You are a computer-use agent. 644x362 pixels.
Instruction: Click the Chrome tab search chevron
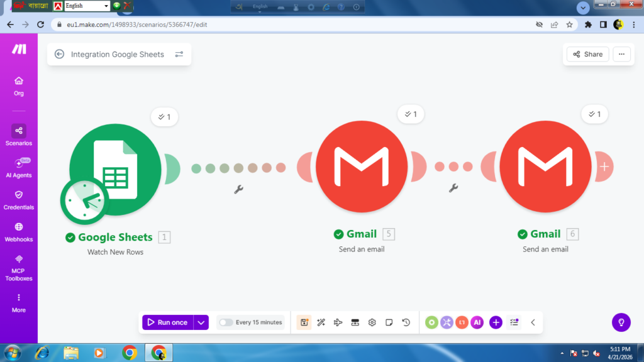pyautogui.click(x=583, y=8)
